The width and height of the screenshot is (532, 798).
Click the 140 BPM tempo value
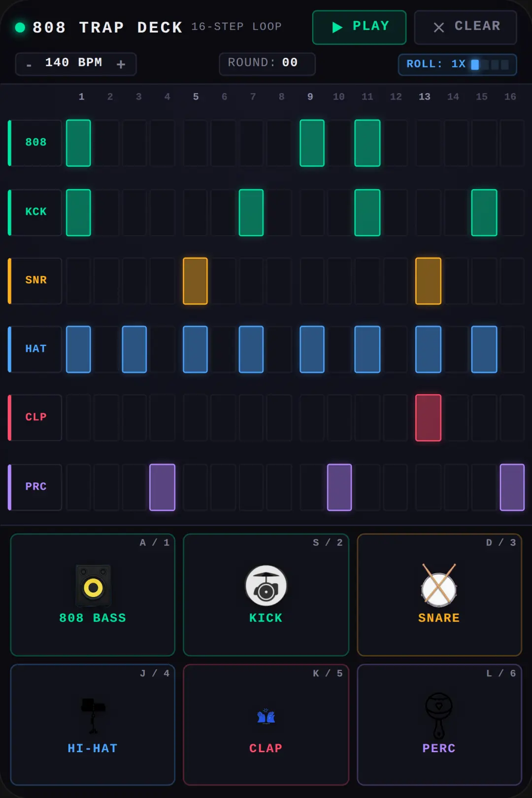click(74, 63)
